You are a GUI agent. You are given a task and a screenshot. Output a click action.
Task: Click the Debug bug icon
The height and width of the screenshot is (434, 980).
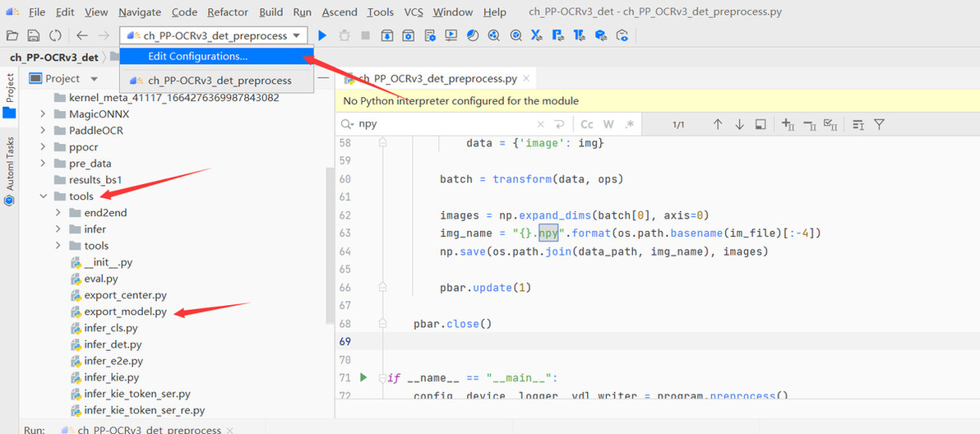pyautogui.click(x=344, y=35)
